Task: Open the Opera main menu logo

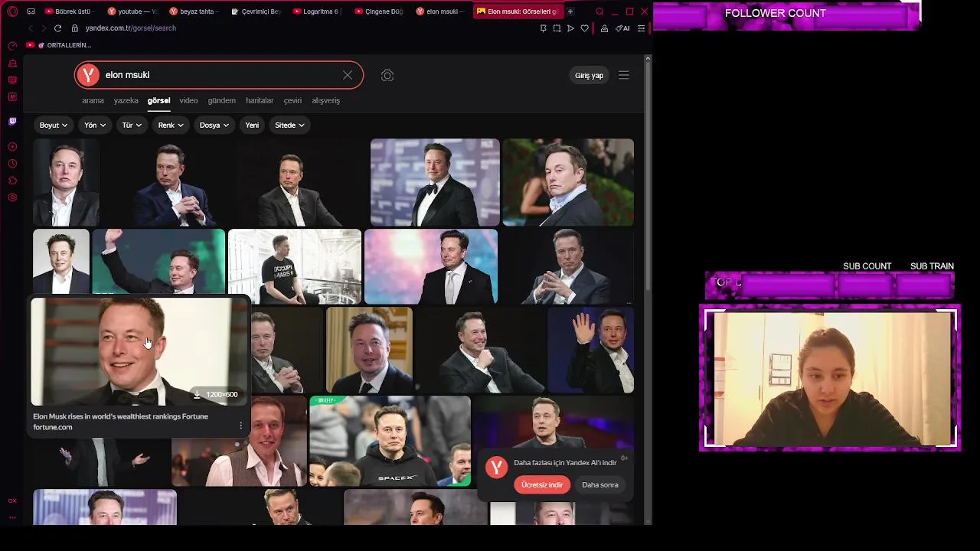Action: [12, 11]
